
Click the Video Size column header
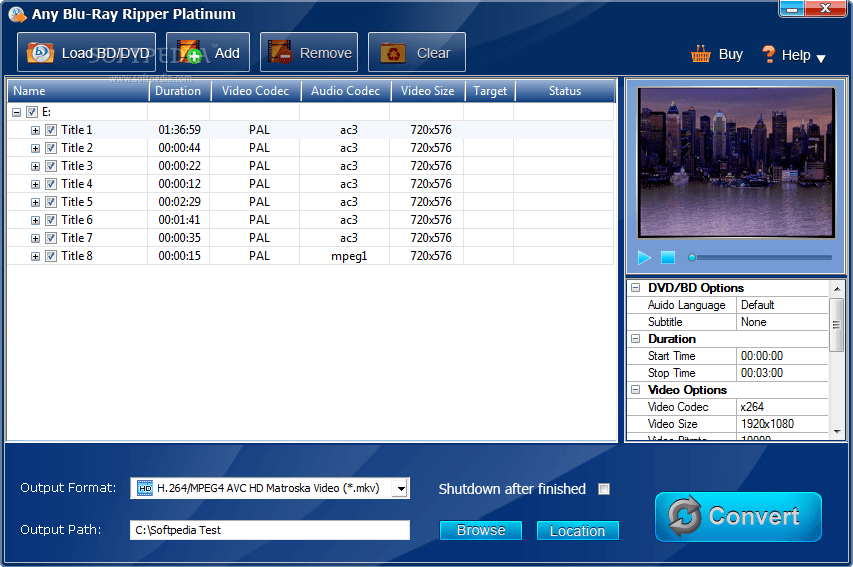pyautogui.click(x=428, y=91)
